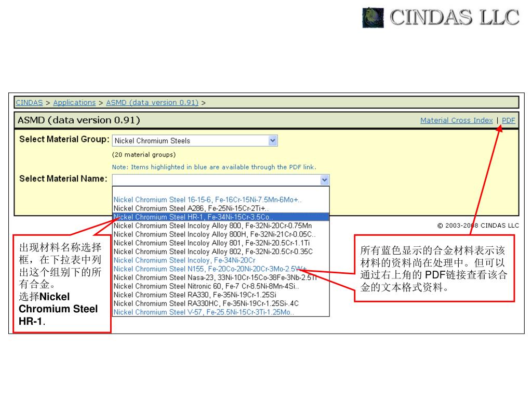Click the CINDAS LLC logo icon

pyautogui.click(x=373, y=18)
